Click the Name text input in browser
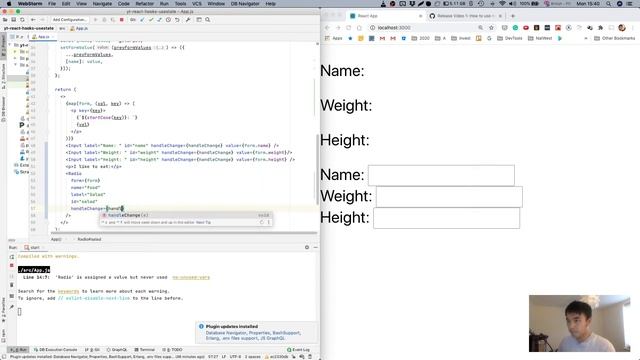 441,175
